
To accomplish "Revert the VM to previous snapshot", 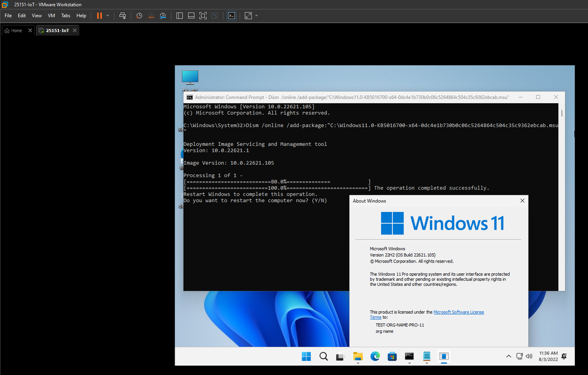I will tap(151, 15).
